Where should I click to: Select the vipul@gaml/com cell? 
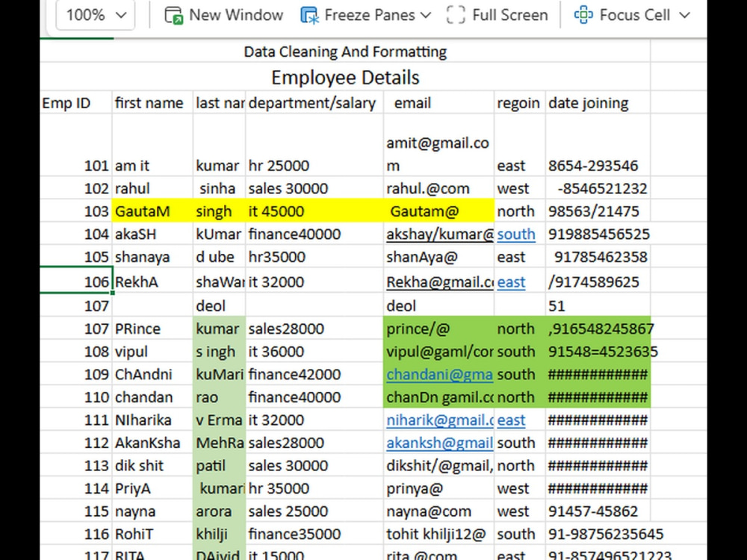point(438,352)
